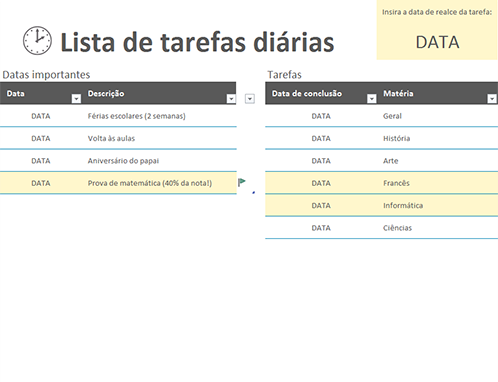The image size is (498, 382).
Task: Open the Matéria column filter dropdown
Action: point(492,98)
